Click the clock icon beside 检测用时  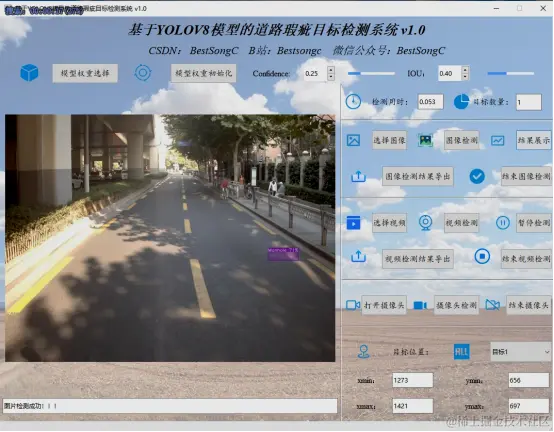353,102
